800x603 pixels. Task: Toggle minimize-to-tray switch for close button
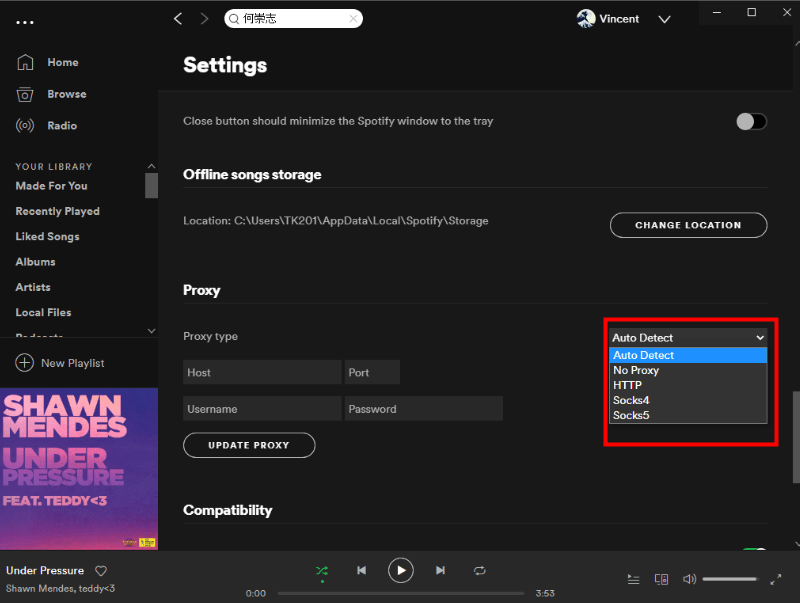(x=751, y=121)
